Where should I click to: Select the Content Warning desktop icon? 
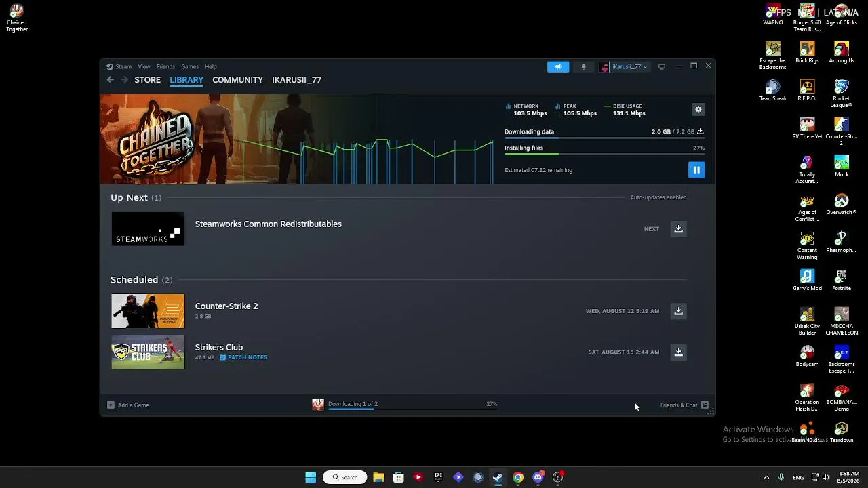click(x=807, y=245)
